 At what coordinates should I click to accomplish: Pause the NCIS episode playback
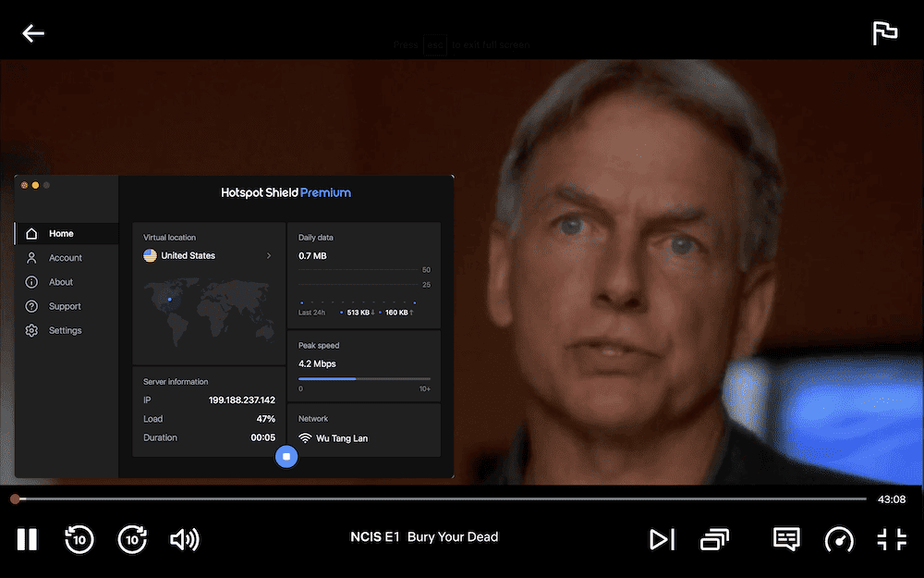(x=27, y=539)
